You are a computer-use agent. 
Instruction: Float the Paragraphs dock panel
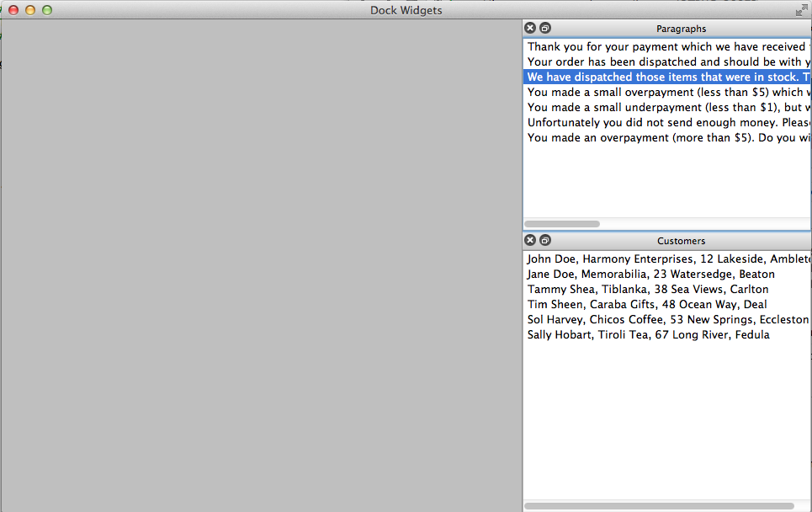click(545, 29)
